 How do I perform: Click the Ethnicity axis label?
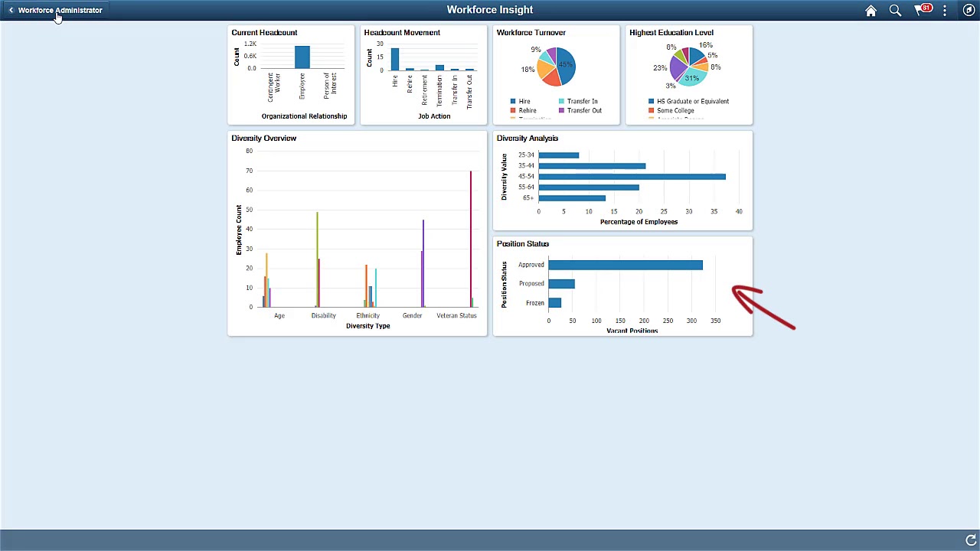coord(367,315)
